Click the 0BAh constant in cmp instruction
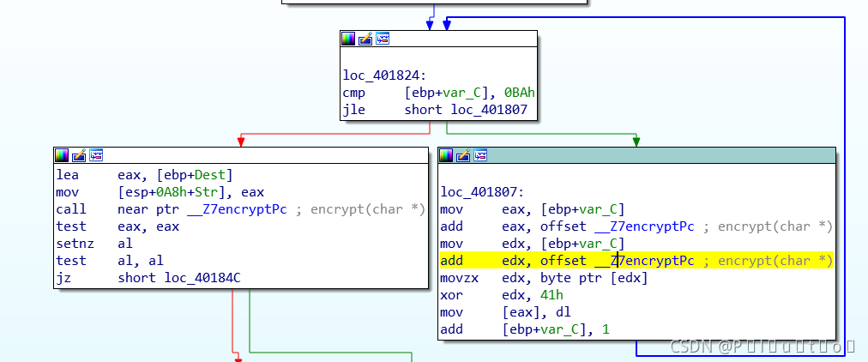 click(519, 93)
